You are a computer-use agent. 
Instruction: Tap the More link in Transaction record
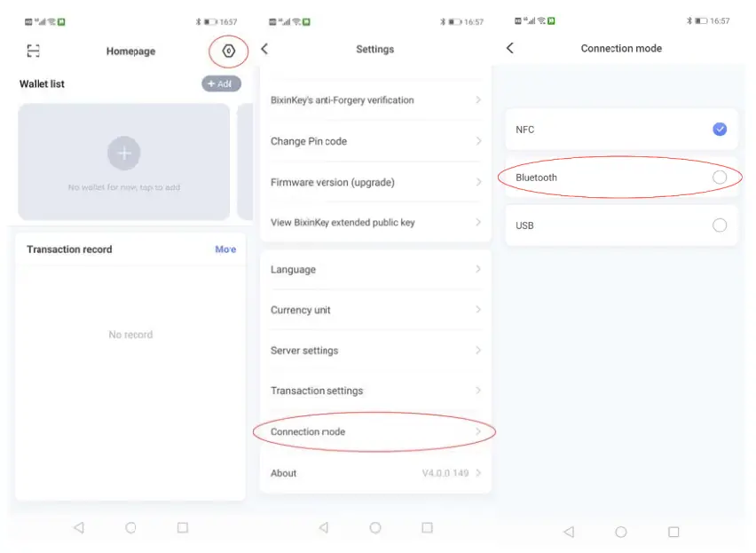[x=225, y=249]
